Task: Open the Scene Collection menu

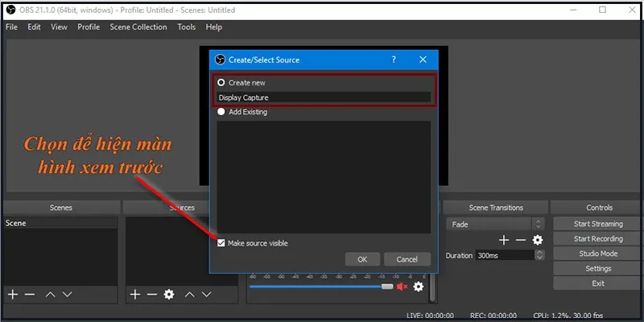Action: coord(138,27)
